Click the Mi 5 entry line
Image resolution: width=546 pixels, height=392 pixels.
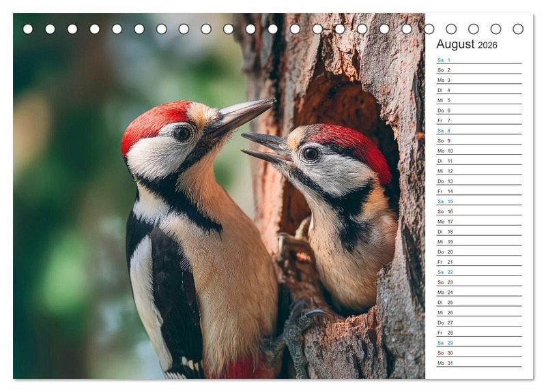tap(478, 100)
